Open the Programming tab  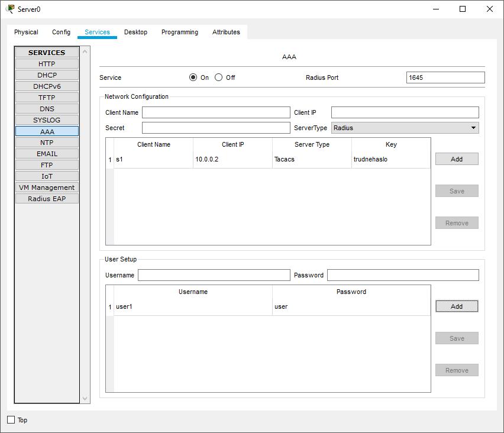180,32
